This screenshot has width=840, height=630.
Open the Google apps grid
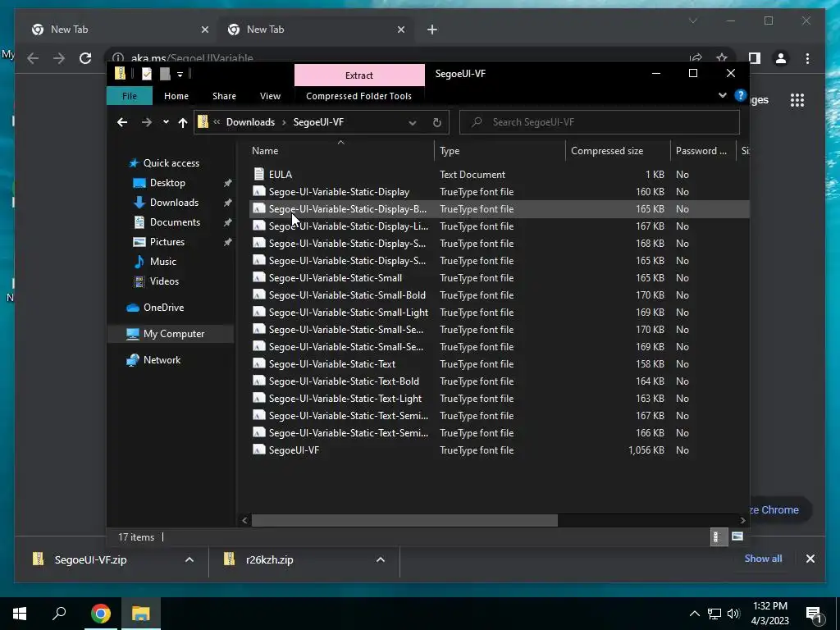[x=797, y=100]
